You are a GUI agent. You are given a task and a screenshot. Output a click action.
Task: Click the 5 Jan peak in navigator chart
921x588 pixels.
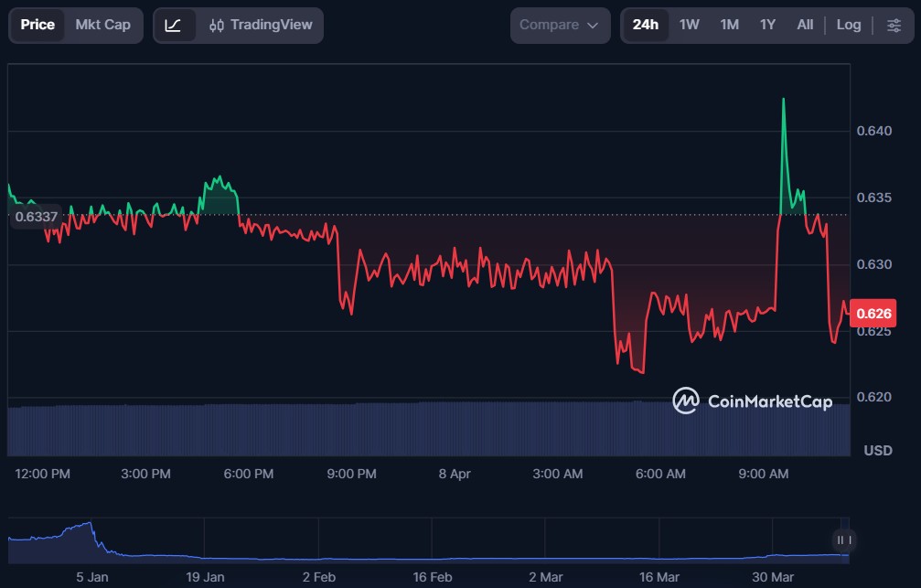point(89,525)
